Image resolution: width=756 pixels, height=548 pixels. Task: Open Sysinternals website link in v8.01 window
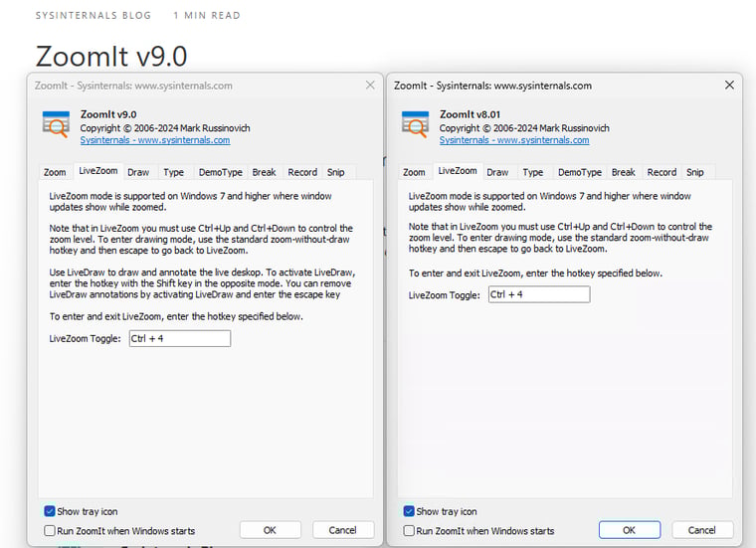(514, 140)
